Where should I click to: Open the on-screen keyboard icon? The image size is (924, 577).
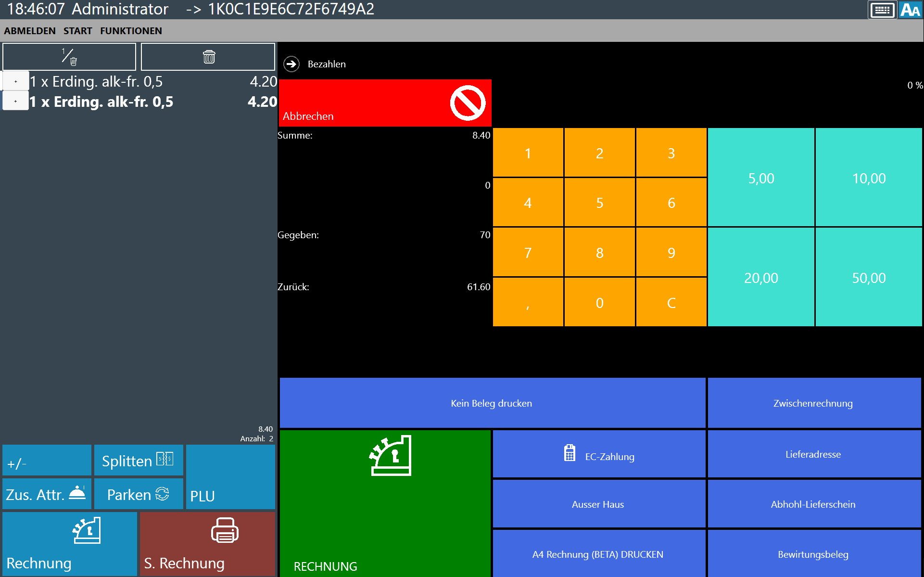pyautogui.click(x=882, y=9)
